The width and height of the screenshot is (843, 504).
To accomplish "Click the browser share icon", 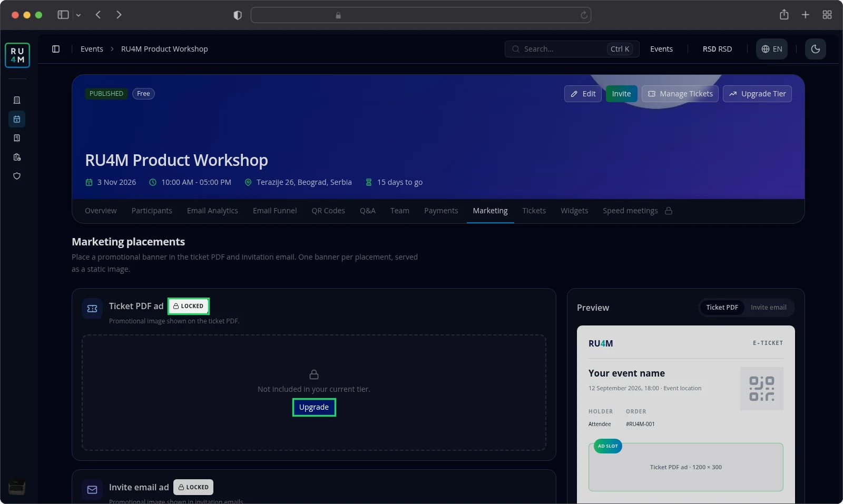I will click(x=784, y=15).
